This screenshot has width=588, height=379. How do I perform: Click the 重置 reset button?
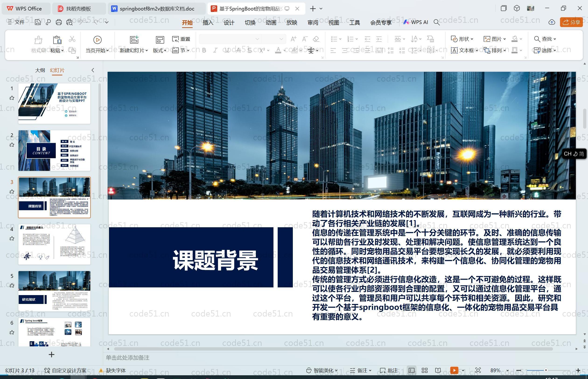(181, 39)
